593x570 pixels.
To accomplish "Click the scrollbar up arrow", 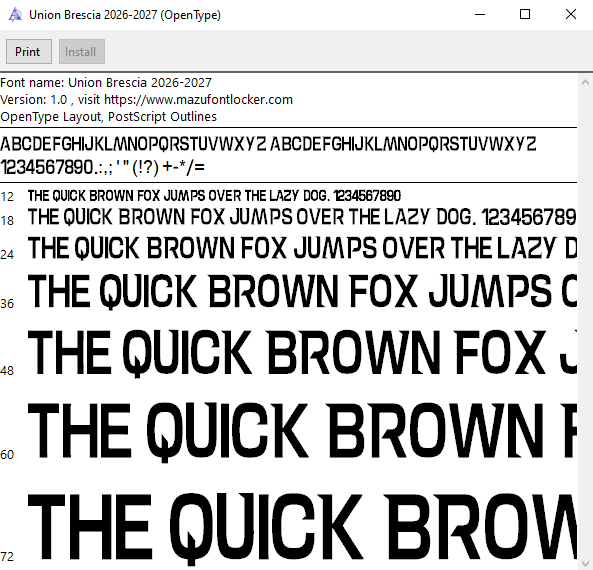I will click(585, 82).
